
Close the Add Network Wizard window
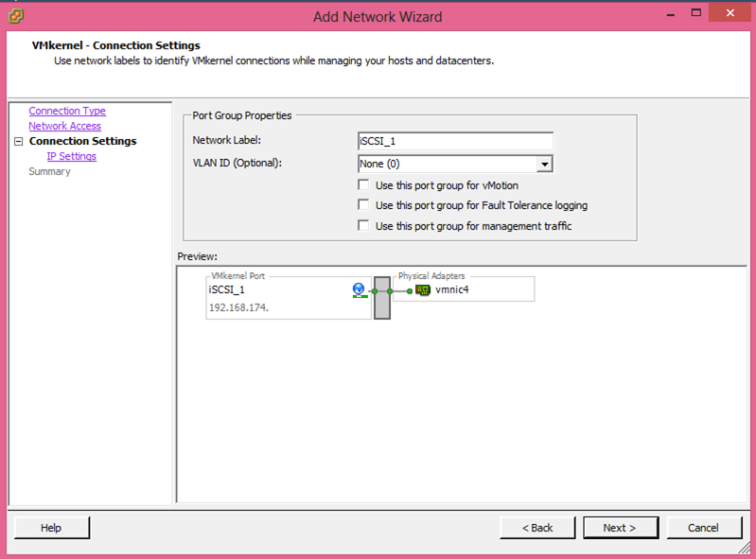pyautogui.click(x=730, y=13)
